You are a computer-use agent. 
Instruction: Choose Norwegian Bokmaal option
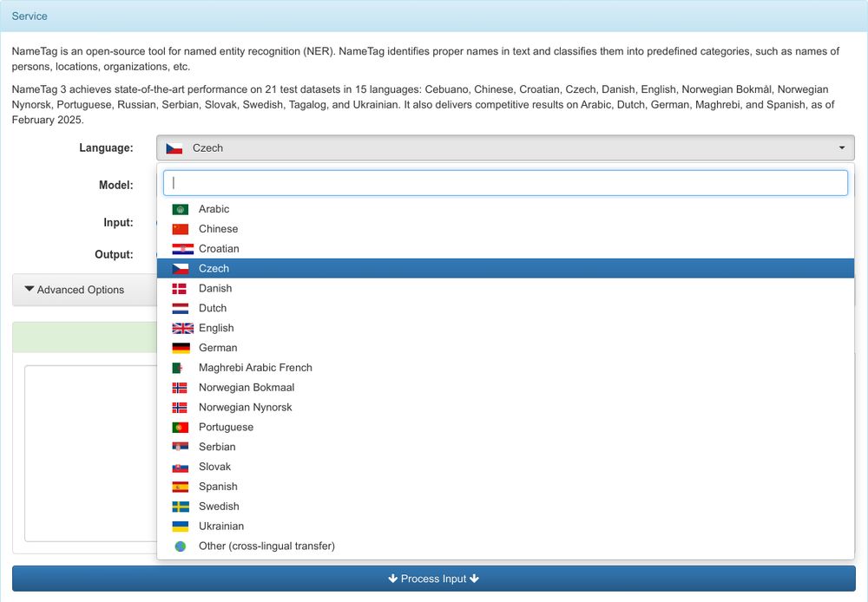(505, 388)
